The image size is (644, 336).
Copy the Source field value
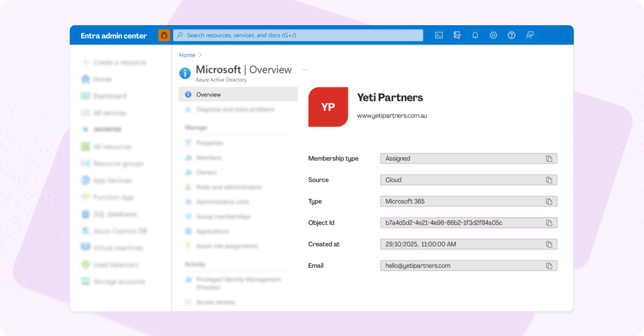coord(549,180)
